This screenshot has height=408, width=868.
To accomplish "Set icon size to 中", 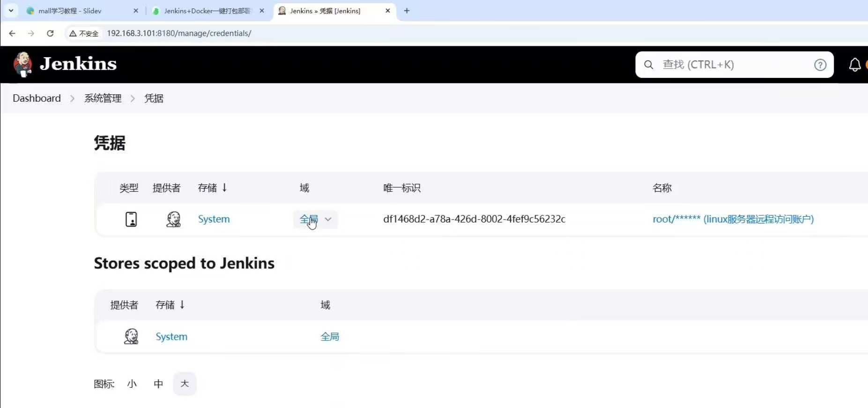I will [x=158, y=384].
